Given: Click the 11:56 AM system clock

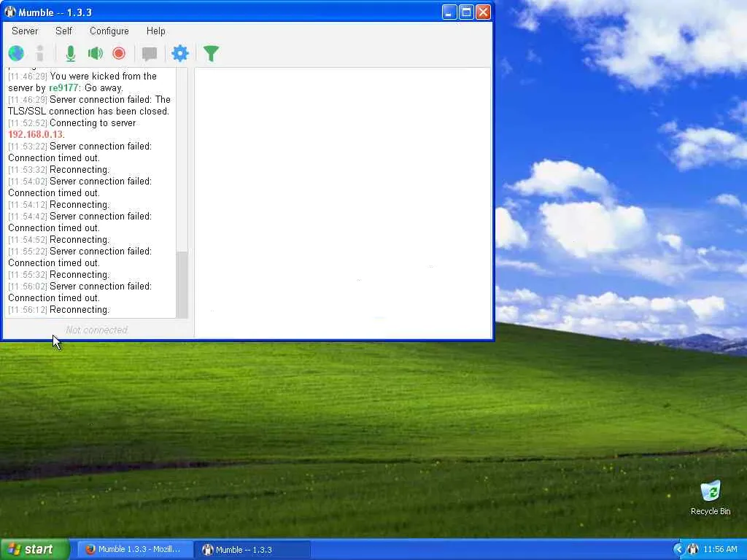Looking at the screenshot, I should pos(720,550).
